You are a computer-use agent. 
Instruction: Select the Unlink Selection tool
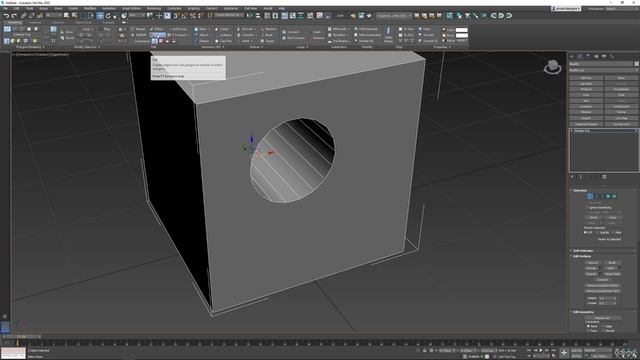click(x=31, y=16)
